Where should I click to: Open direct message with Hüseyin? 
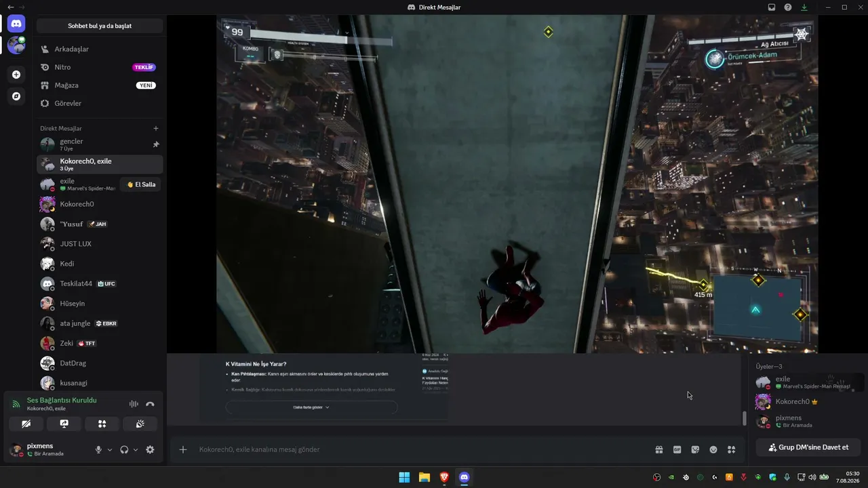100,304
